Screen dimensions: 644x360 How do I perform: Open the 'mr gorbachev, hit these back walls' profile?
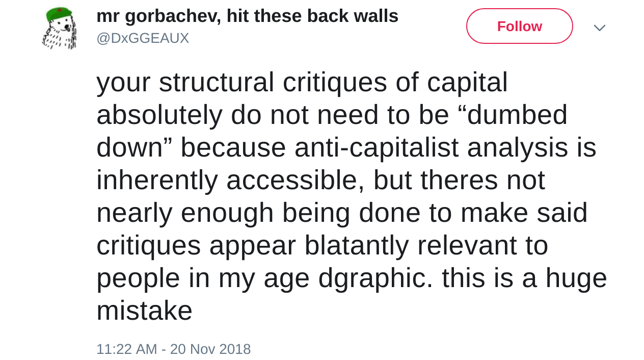(x=247, y=16)
